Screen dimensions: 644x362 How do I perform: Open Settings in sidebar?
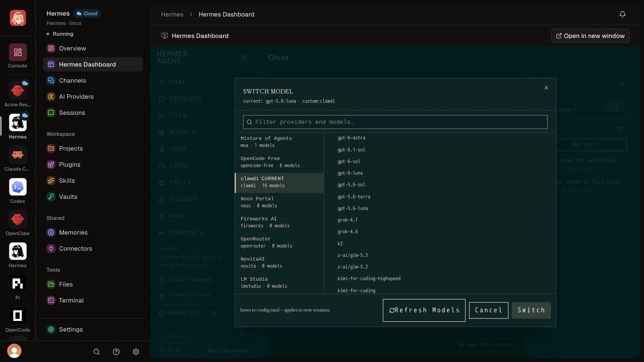(x=93, y=330)
